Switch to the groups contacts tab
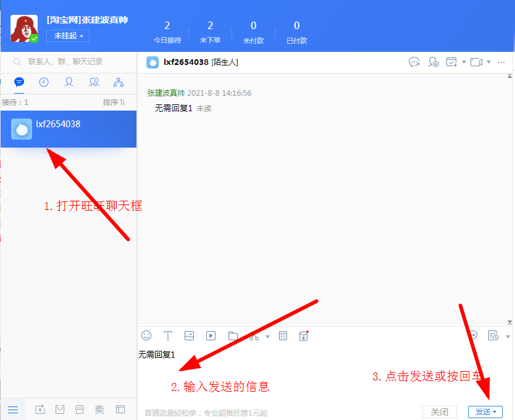This screenshot has height=420, width=515. coord(94,82)
